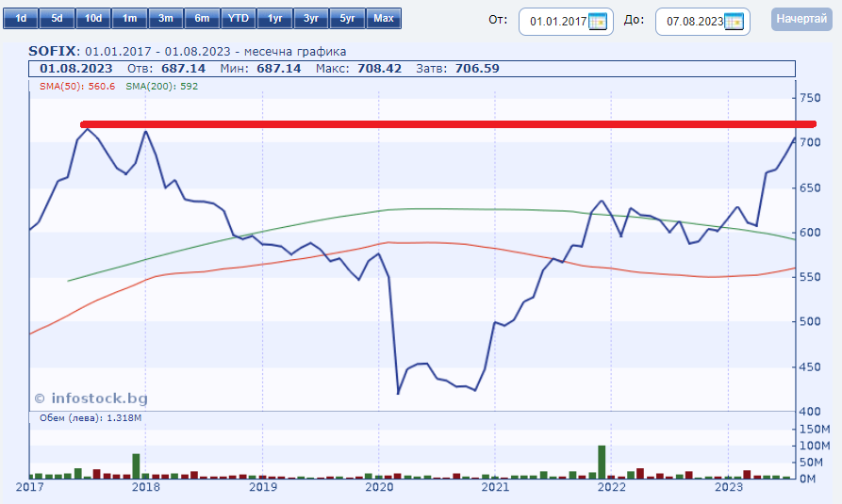The width and height of the screenshot is (842, 504).
Task: Click the 150M volume axis label
Action: click(815, 429)
